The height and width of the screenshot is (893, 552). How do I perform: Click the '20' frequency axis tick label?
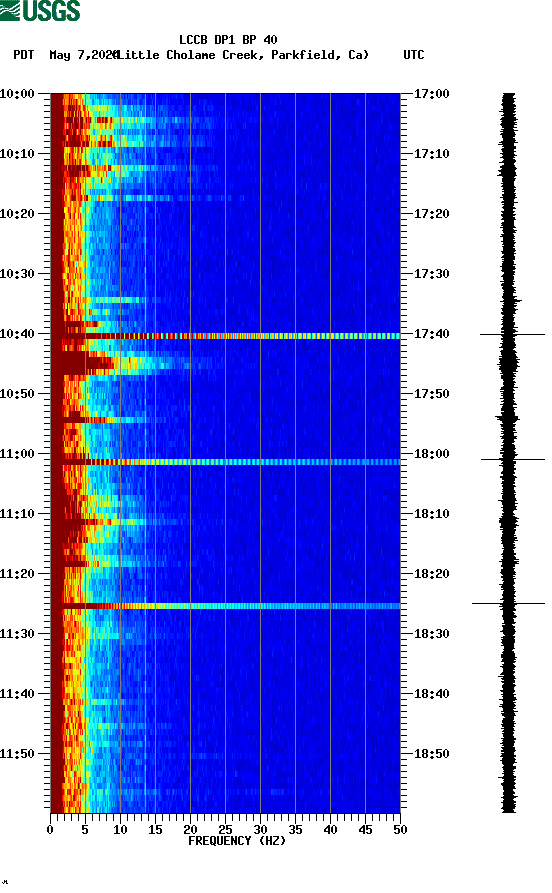(x=190, y=830)
